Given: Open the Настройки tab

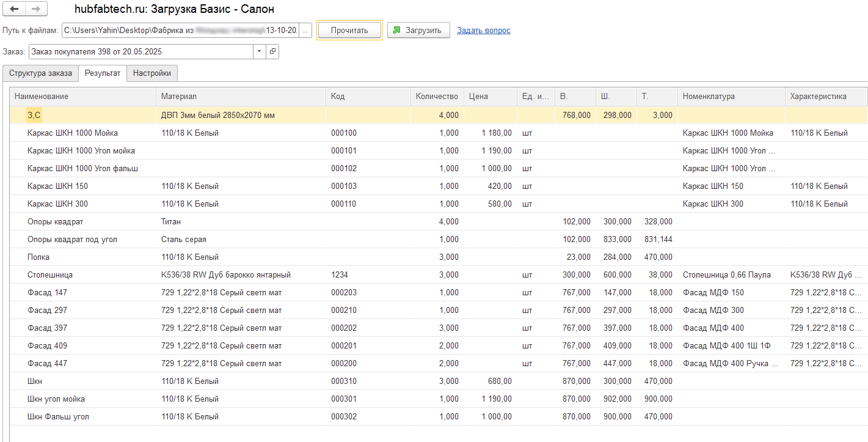Looking at the screenshot, I should pyautogui.click(x=152, y=73).
